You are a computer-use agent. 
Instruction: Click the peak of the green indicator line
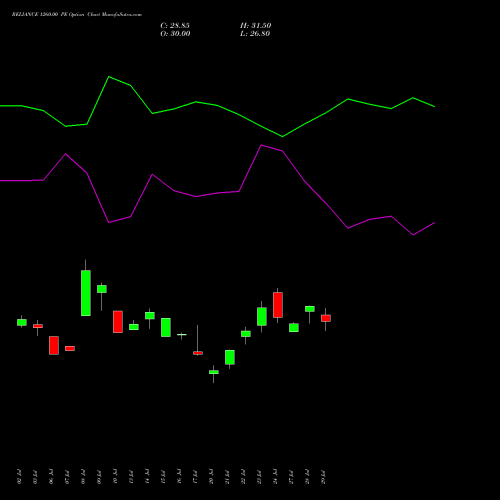[x=109, y=77]
